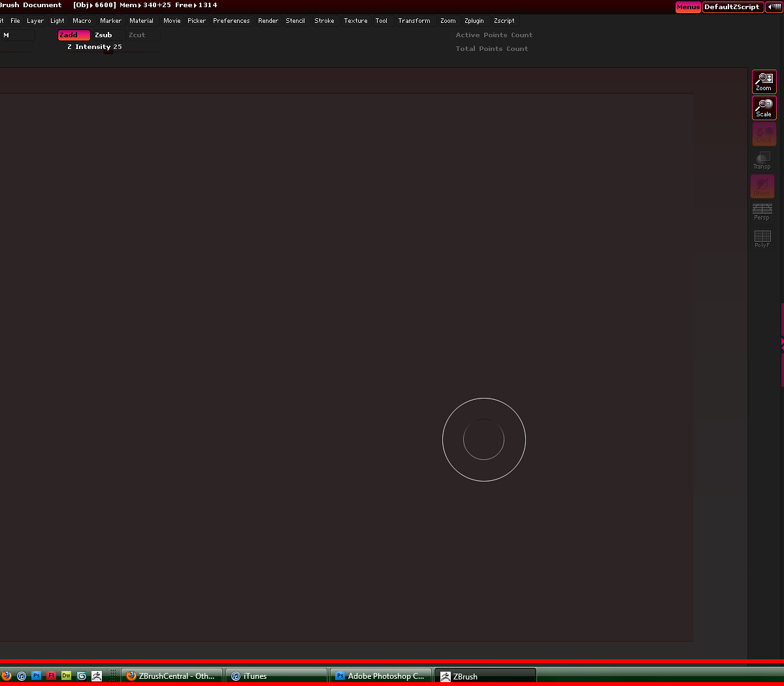784x686 pixels.
Task: Enable the PolyF polyframe display
Action: (762, 238)
